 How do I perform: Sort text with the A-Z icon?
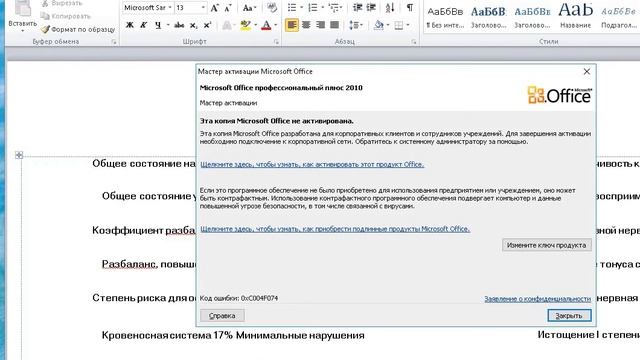pyautogui.click(x=390, y=8)
